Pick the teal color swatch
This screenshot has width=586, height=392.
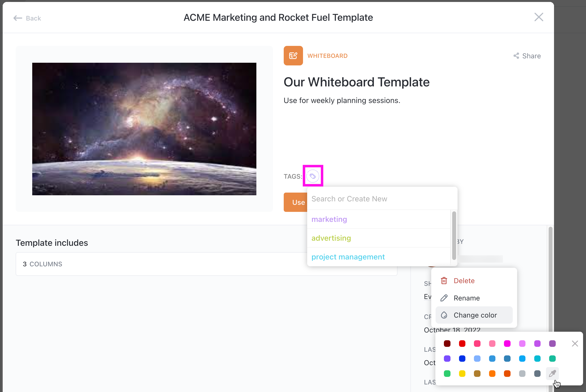[537, 359]
